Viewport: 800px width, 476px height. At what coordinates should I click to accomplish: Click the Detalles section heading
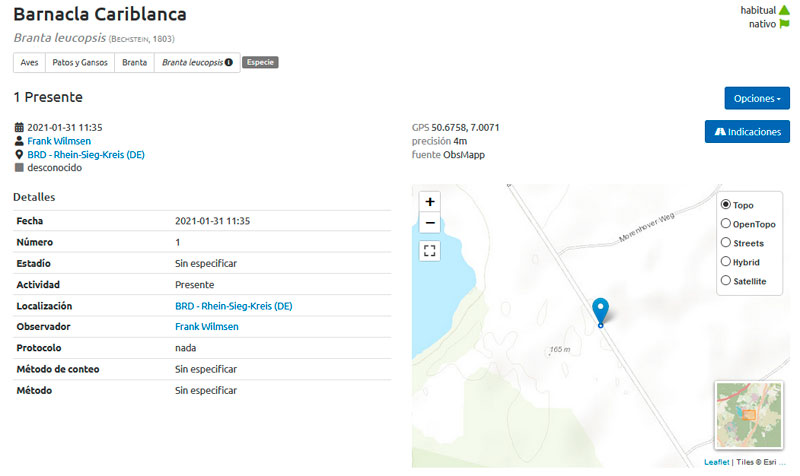34,197
